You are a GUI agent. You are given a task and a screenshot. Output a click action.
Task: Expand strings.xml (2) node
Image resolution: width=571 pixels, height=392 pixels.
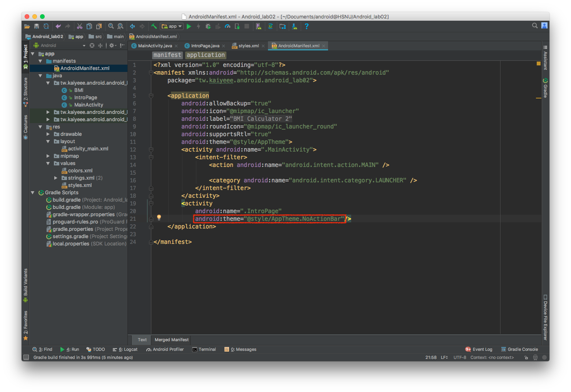coord(56,178)
